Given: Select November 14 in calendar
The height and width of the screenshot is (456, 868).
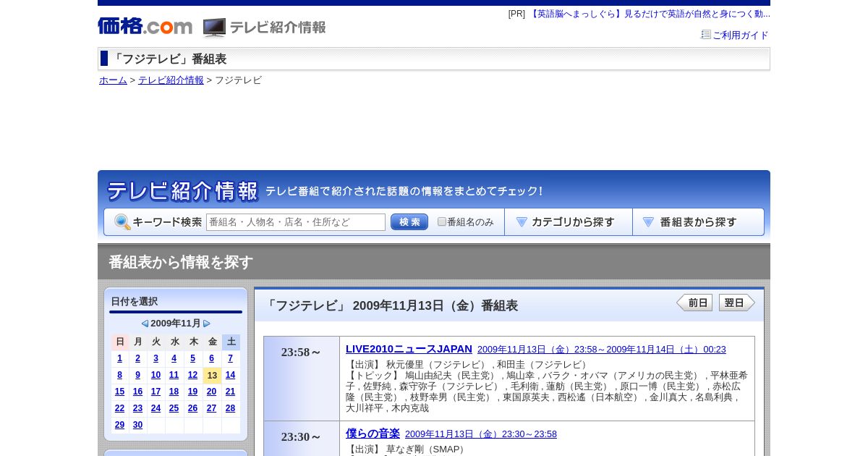Looking at the screenshot, I should point(231,375).
